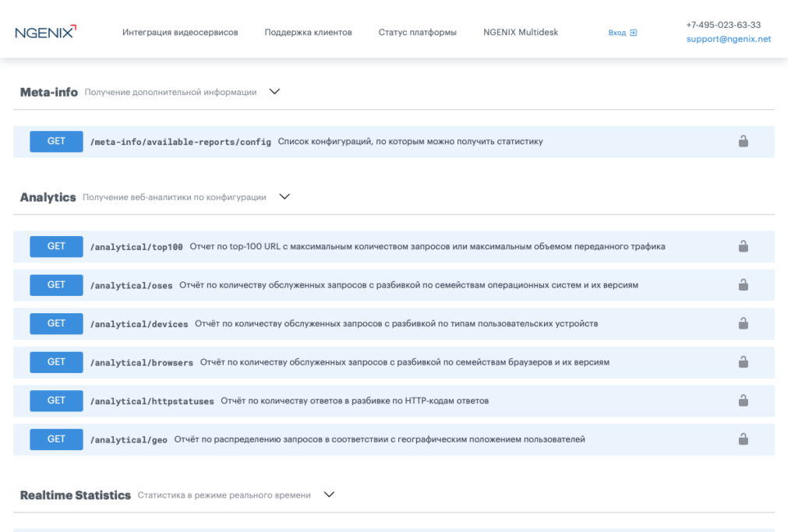Click the /analytical/geo description about географическим положением
Viewport: 798px width, 532px height.
point(380,439)
